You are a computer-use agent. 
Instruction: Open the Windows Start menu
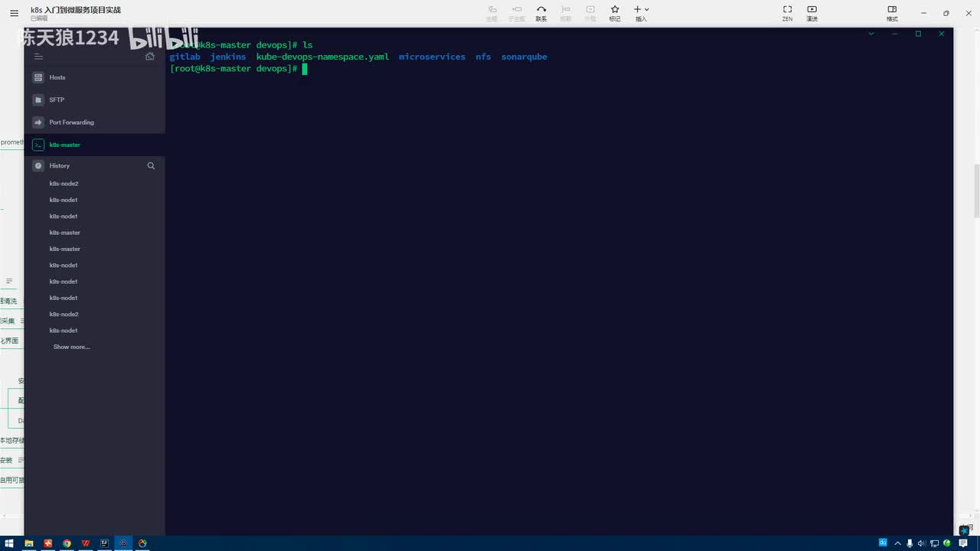pos(11,543)
